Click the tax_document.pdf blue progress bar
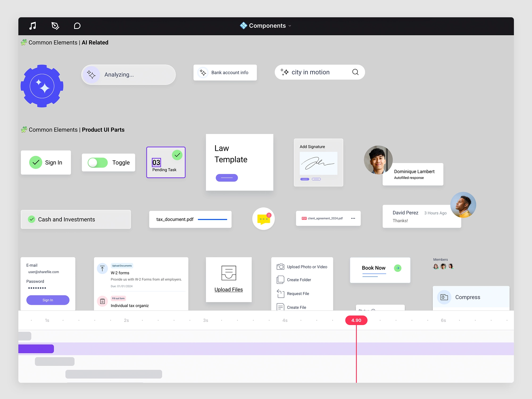 pos(213,219)
